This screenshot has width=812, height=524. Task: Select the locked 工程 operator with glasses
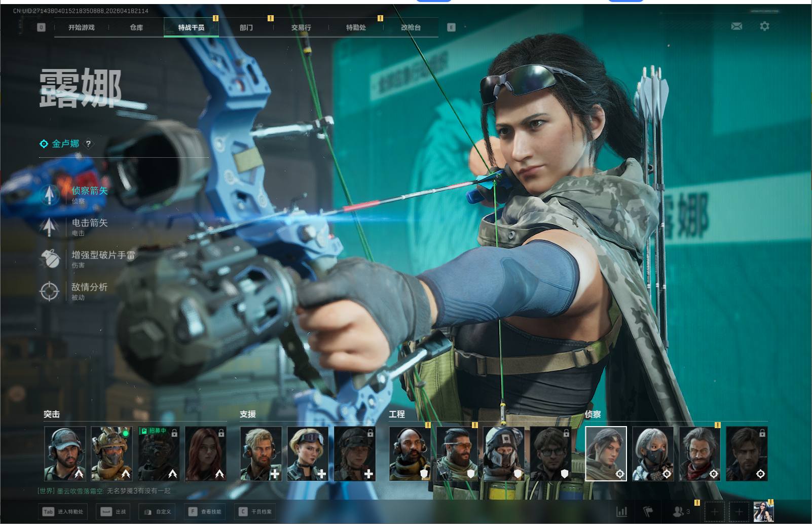551,453
